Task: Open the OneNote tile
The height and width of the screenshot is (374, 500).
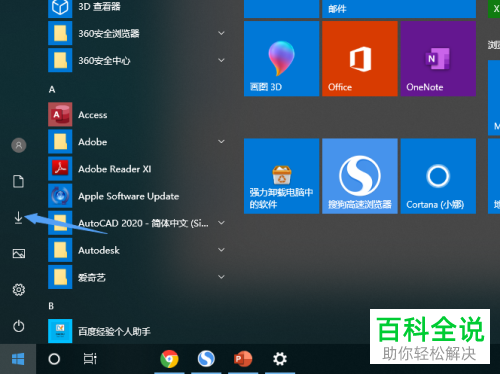Action: [x=438, y=59]
